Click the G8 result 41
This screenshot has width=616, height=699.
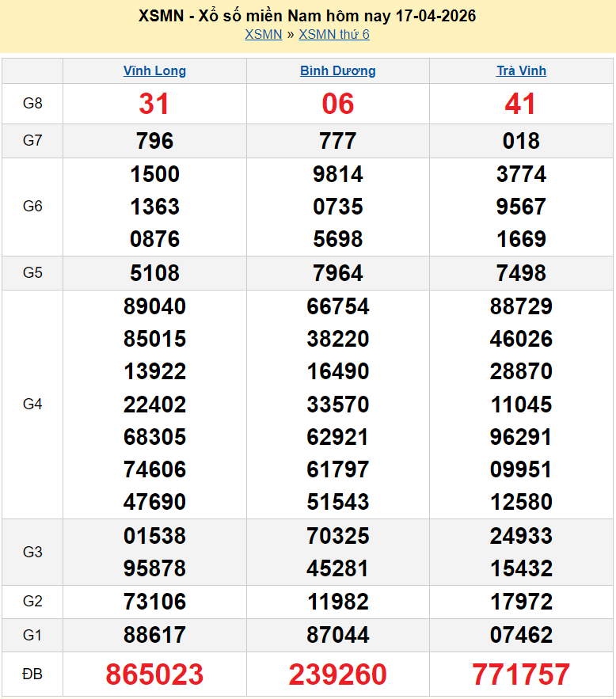click(x=520, y=104)
